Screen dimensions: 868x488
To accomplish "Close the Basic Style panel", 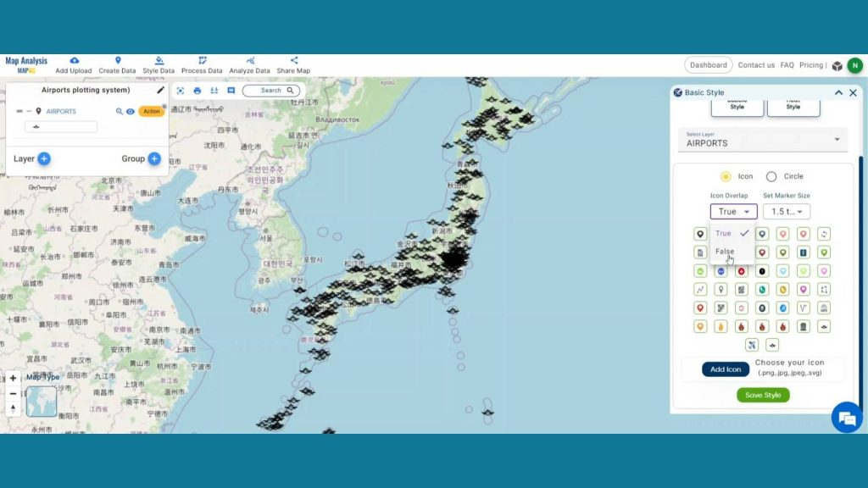I will 853,92.
